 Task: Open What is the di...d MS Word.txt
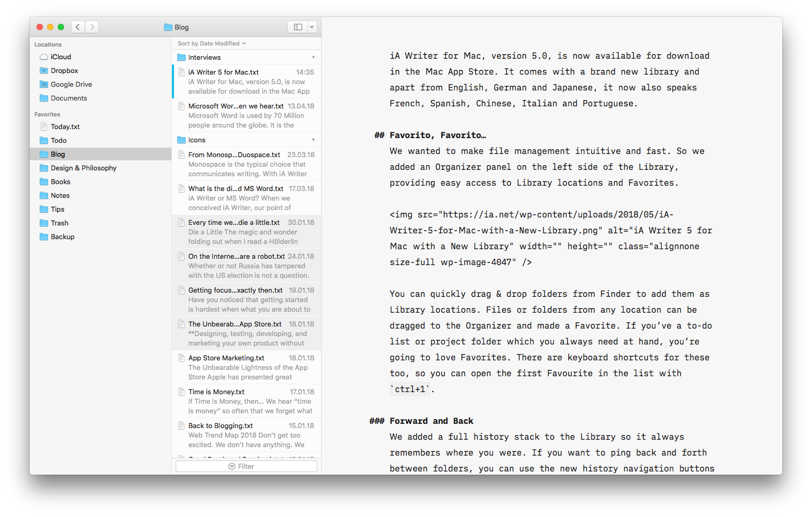[247, 198]
